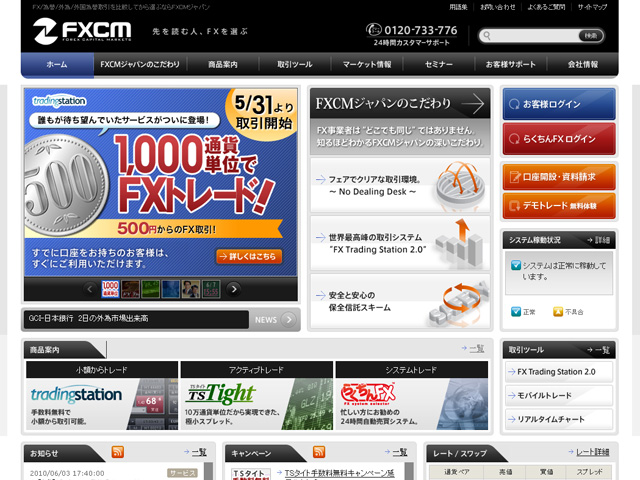
Task: Open the 取引ツール navigation tab
Action: [294, 64]
